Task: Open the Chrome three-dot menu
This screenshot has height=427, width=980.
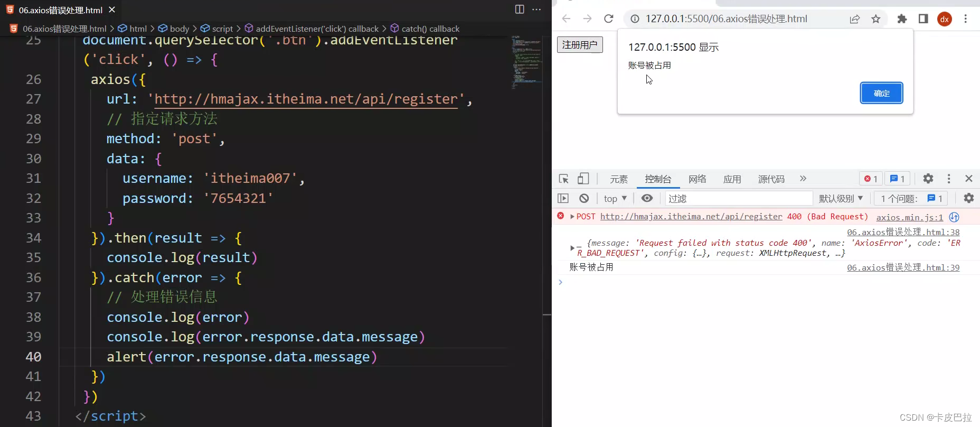Action: (966, 19)
